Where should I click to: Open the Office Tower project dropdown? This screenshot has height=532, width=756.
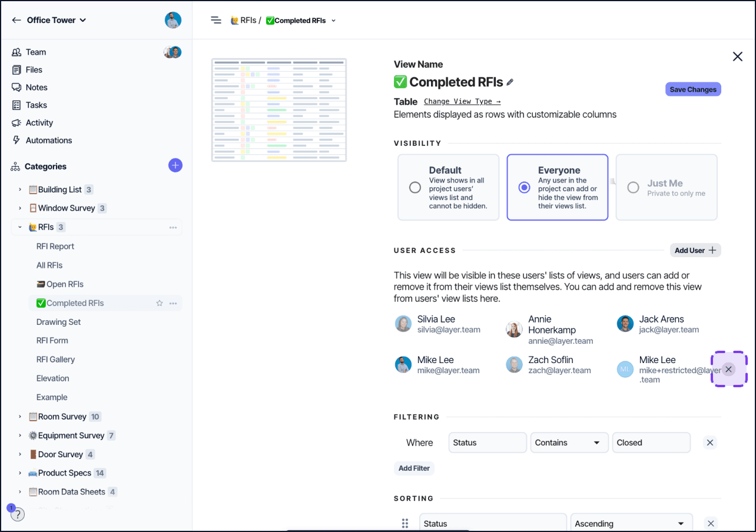point(57,20)
